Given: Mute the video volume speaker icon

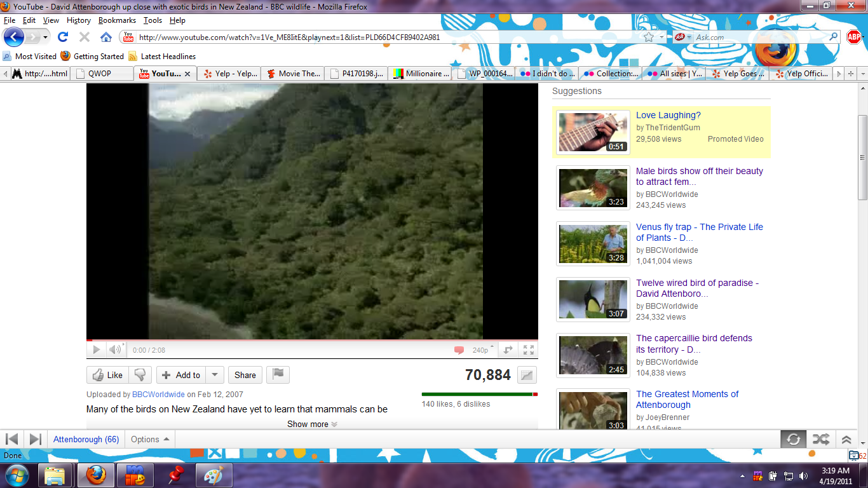Looking at the screenshot, I should point(115,349).
